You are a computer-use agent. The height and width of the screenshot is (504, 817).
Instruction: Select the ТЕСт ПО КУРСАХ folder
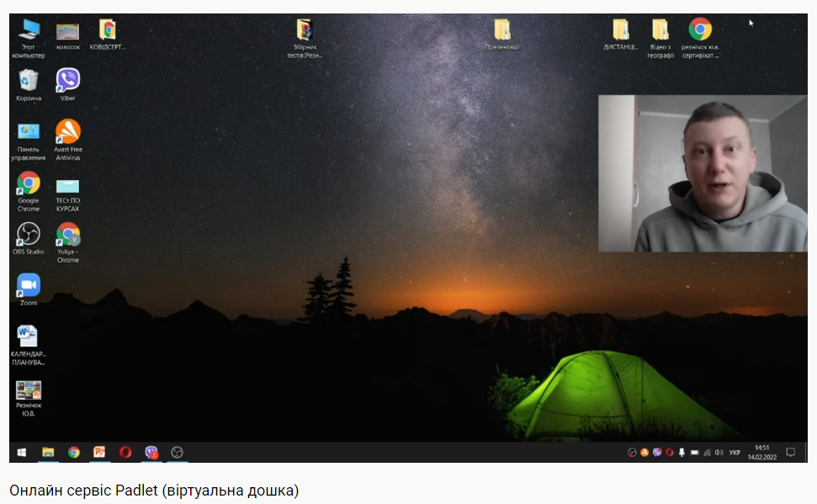68,194
